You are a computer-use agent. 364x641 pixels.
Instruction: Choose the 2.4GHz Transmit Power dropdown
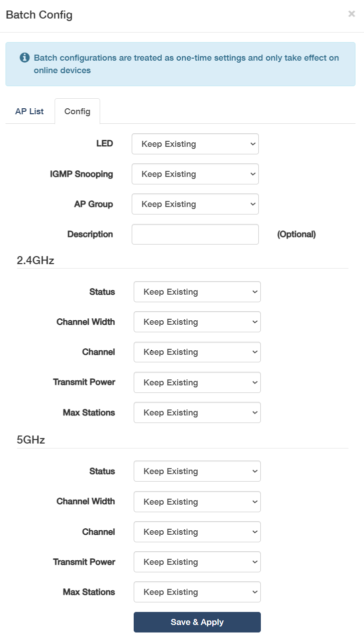(197, 382)
